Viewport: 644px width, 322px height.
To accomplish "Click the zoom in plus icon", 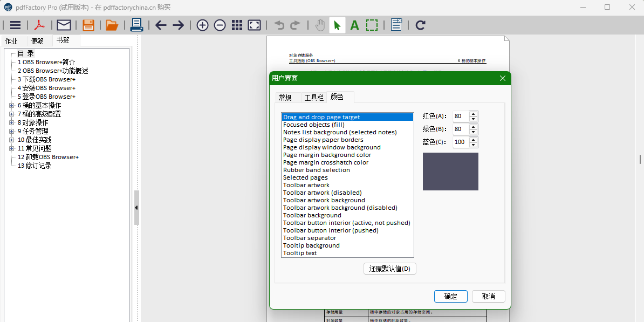I will coord(202,25).
